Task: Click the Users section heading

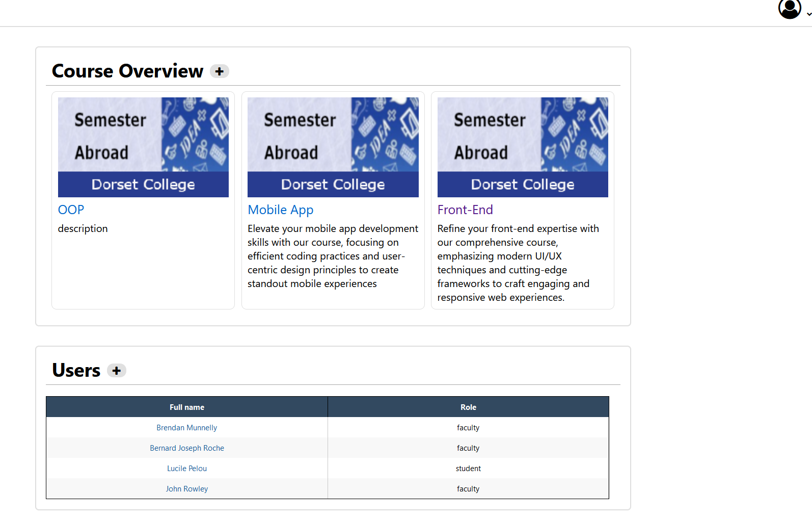Action: [76, 370]
